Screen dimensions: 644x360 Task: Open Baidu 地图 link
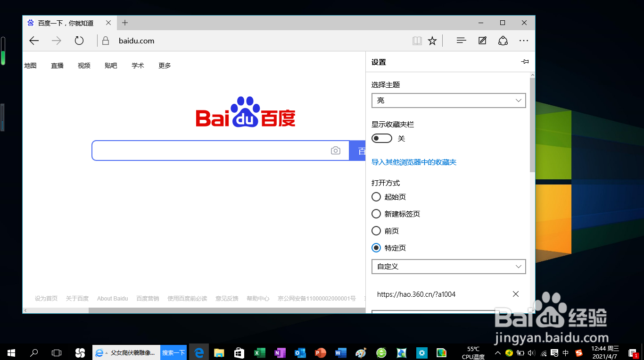[30, 66]
